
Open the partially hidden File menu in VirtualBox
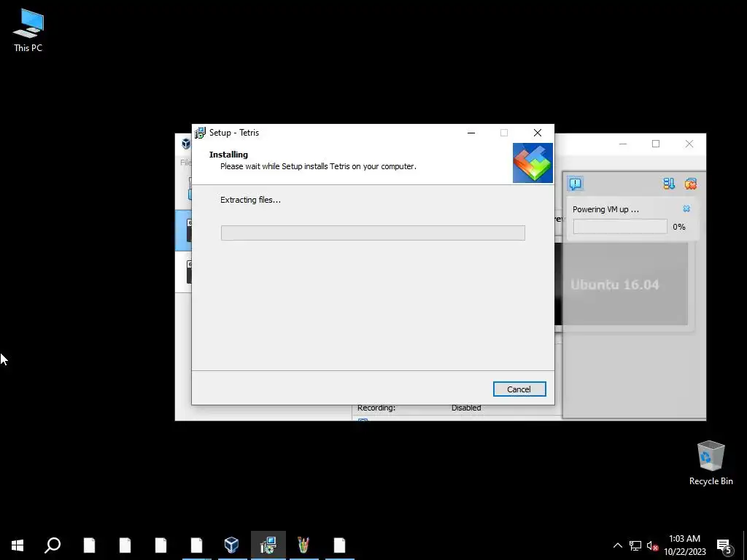click(185, 163)
